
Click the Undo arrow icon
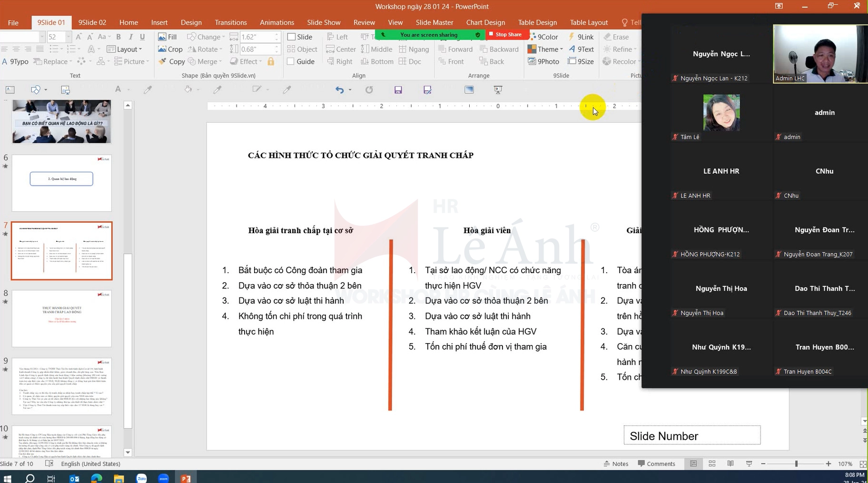[339, 89]
